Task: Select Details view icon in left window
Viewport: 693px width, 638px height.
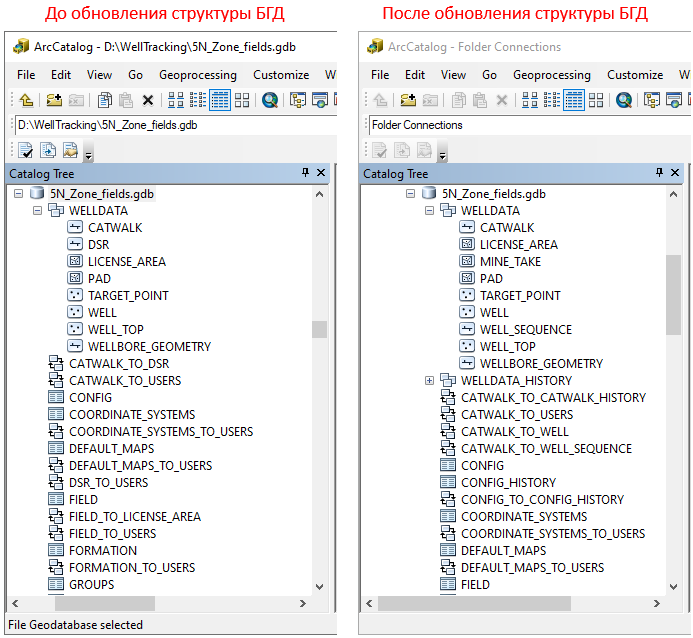Action: [x=220, y=100]
